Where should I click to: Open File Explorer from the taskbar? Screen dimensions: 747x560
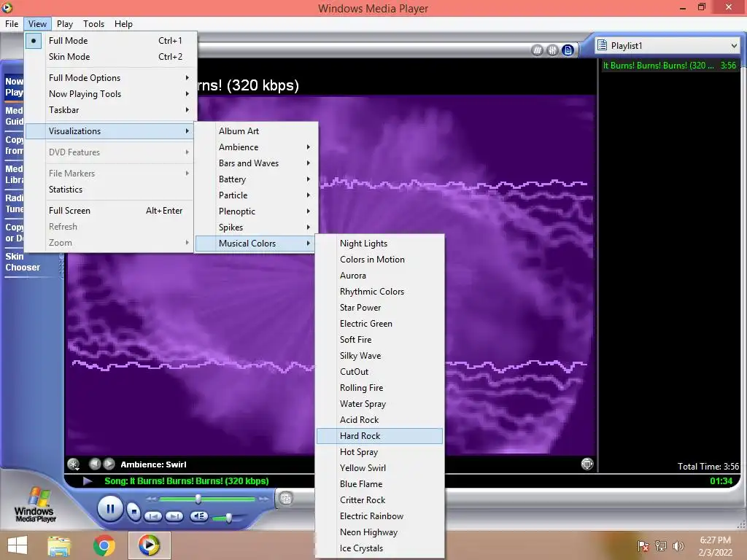click(x=59, y=545)
